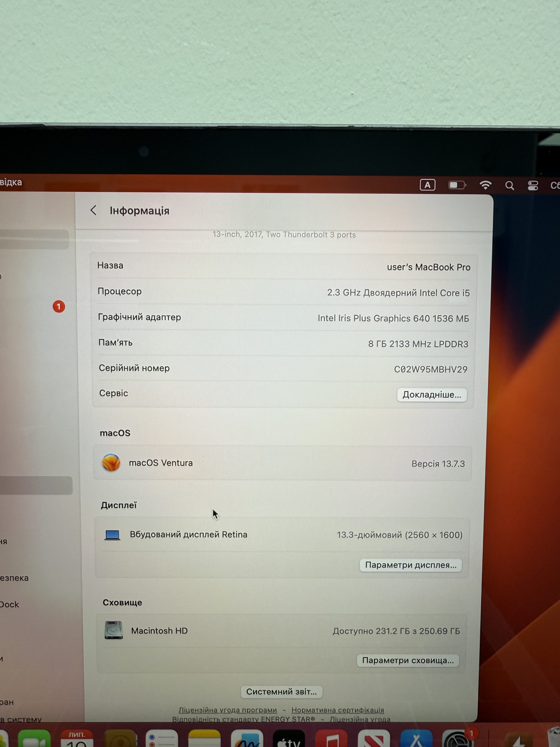Open Параметри сховища… button
The image size is (560, 747).
click(x=408, y=660)
